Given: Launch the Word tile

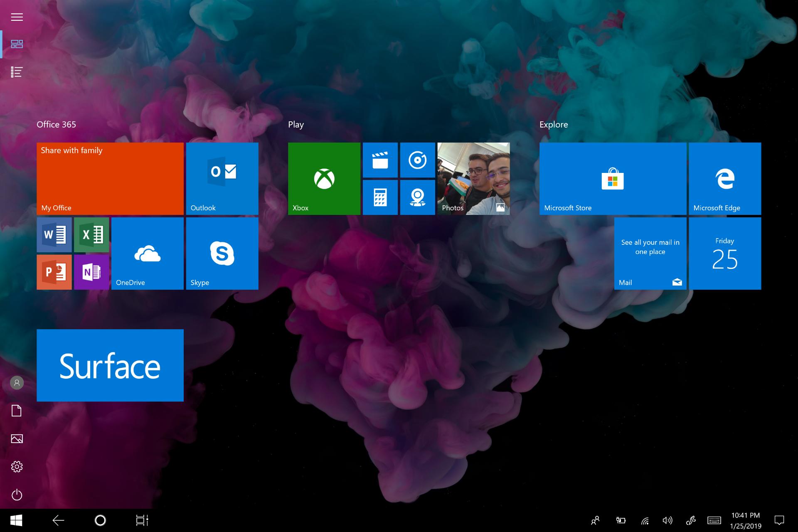Looking at the screenshot, I should (54, 235).
